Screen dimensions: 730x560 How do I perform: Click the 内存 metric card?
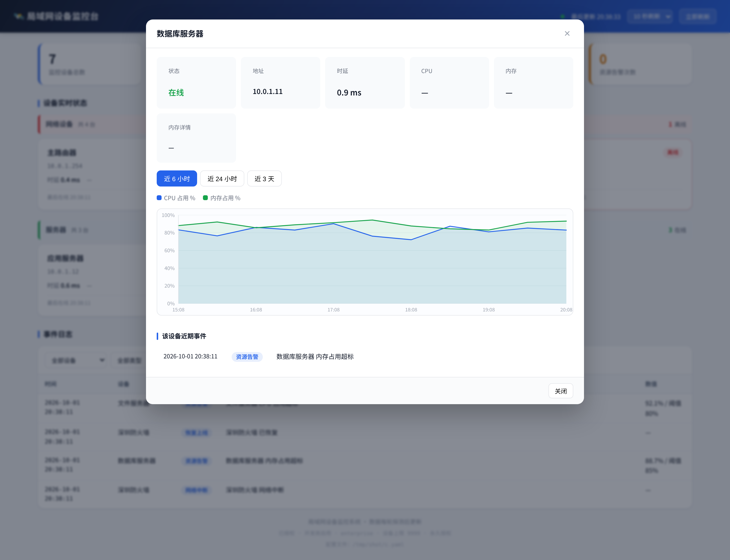(x=533, y=82)
